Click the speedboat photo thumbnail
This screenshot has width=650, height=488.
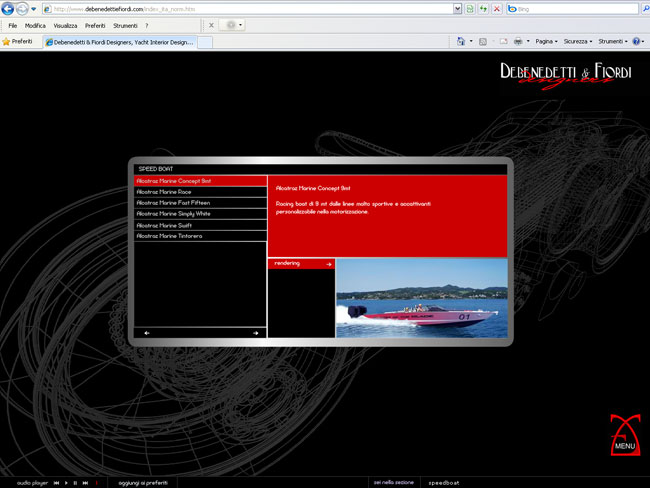click(421, 298)
